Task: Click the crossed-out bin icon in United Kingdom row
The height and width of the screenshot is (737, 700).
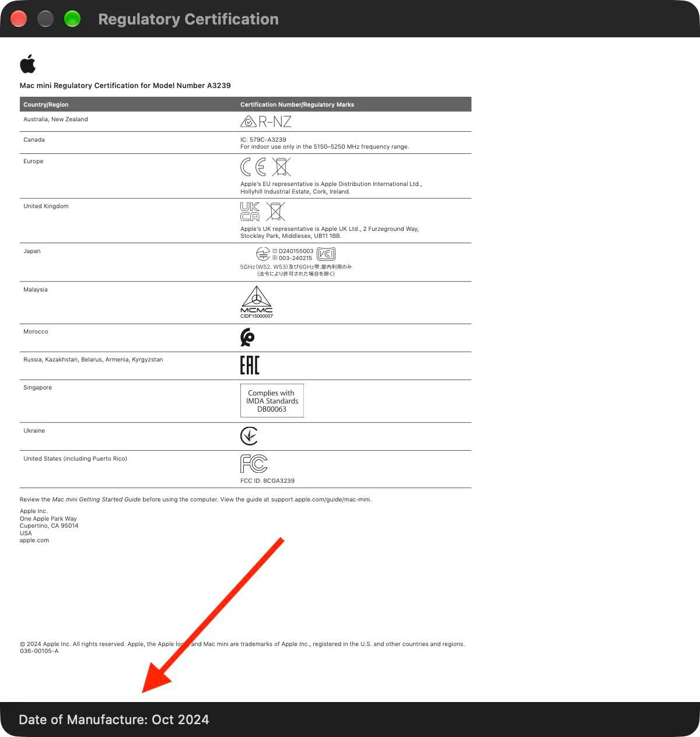Action: 275,212
